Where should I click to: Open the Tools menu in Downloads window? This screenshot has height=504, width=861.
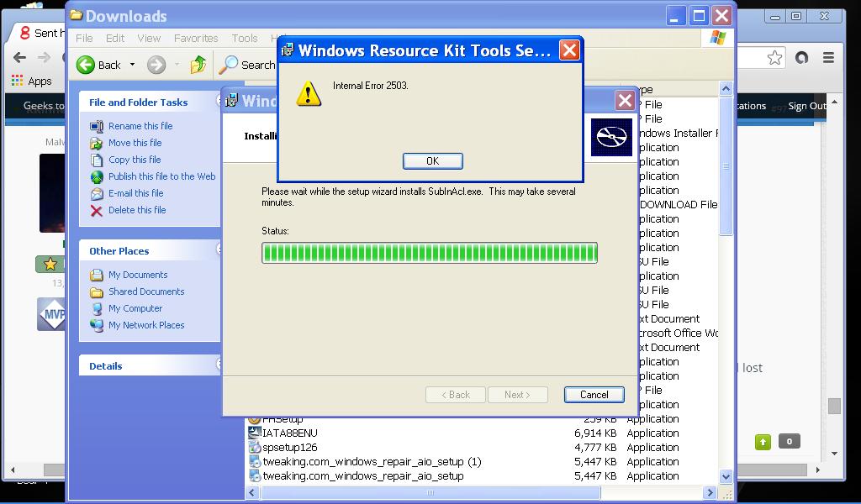245,39
